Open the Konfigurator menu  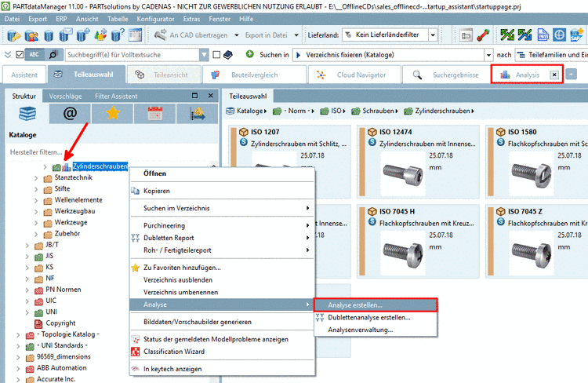tap(155, 19)
